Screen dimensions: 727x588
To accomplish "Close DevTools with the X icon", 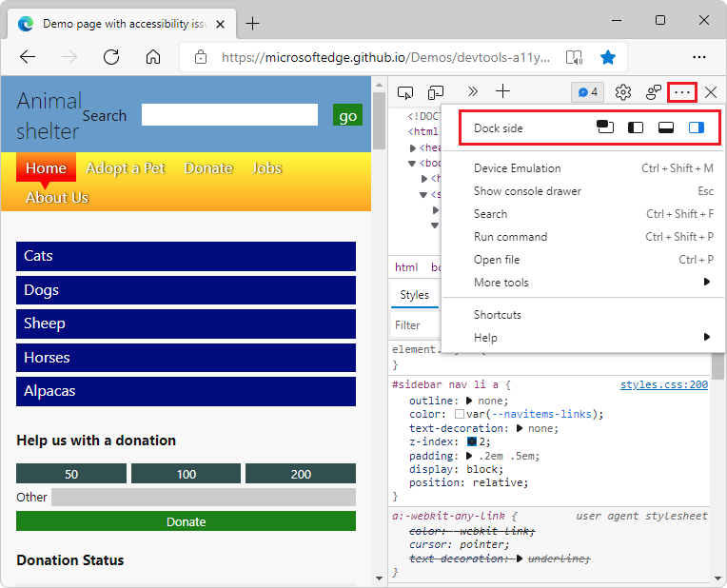I will 710,92.
